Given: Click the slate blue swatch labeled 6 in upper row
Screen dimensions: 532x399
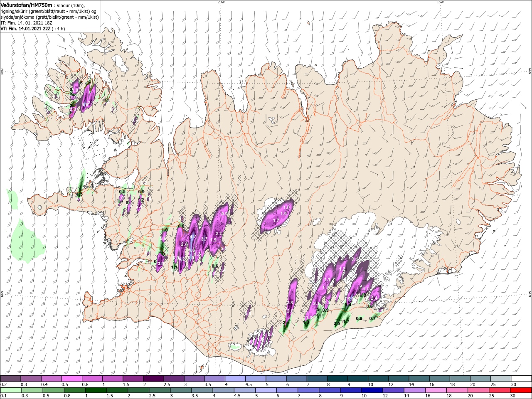Looking at the screenshot, I should click(x=296, y=379).
